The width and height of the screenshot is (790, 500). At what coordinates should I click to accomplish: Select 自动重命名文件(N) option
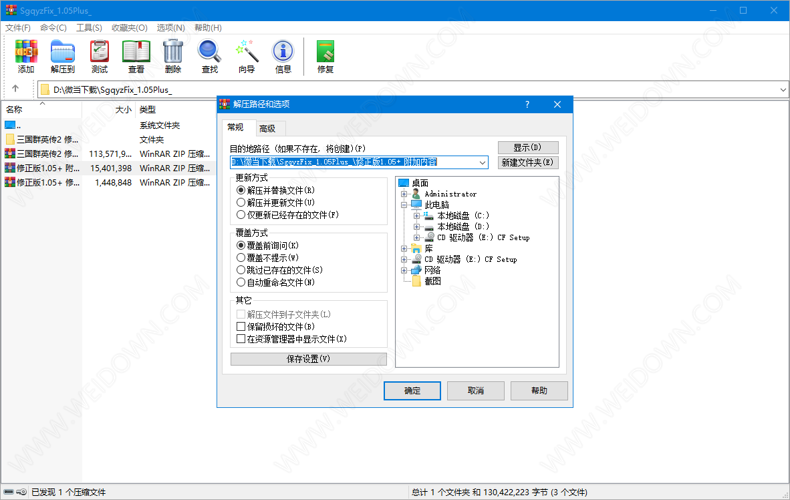pos(276,283)
